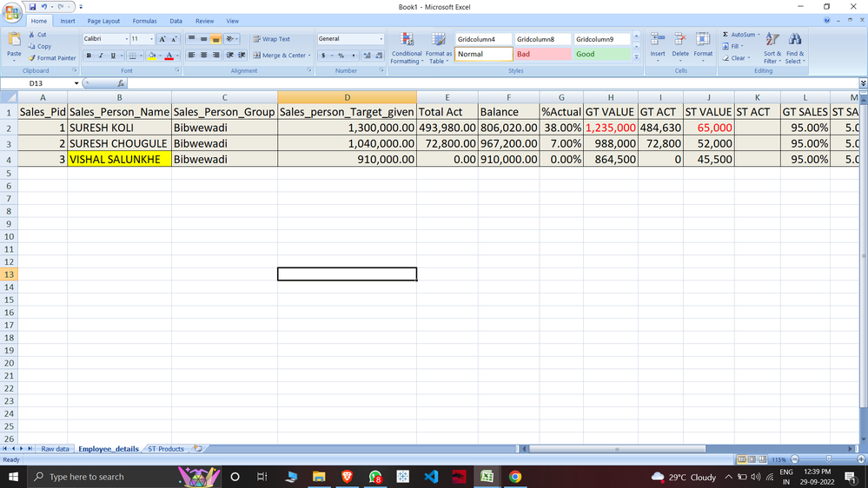Toggle bottom vertical alignment
The width and height of the screenshot is (868, 488).
click(x=215, y=39)
